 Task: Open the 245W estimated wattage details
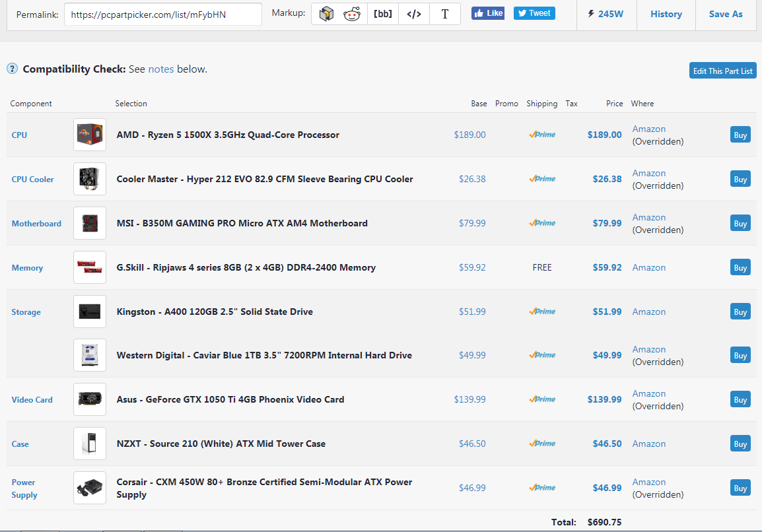(x=606, y=13)
